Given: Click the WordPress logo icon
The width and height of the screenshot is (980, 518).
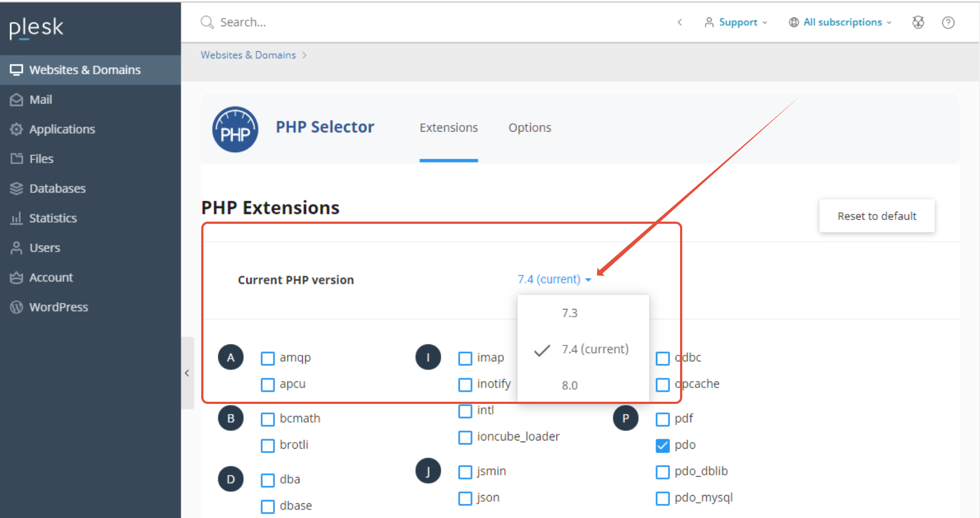Looking at the screenshot, I should coord(16,307).
